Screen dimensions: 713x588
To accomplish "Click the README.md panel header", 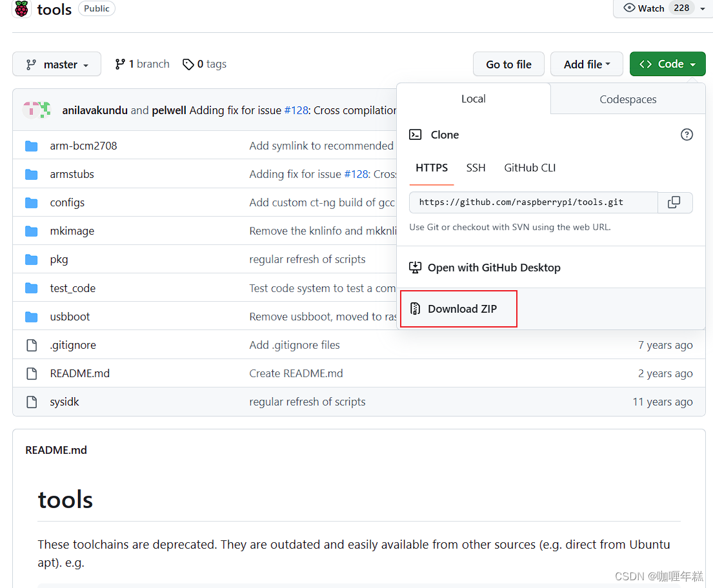I will click(56, 450).
